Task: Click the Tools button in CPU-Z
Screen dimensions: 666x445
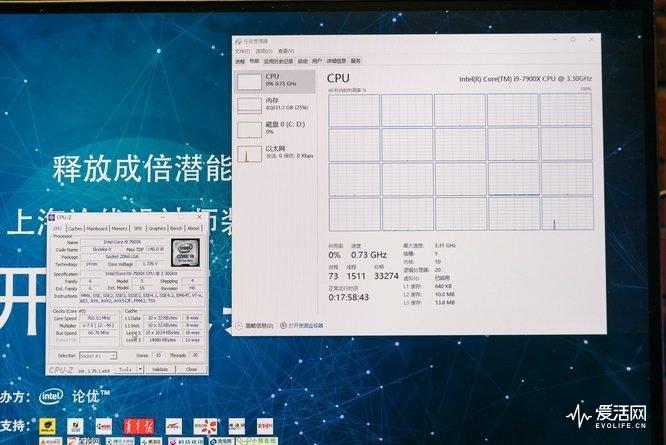Action: coord(125,369)
